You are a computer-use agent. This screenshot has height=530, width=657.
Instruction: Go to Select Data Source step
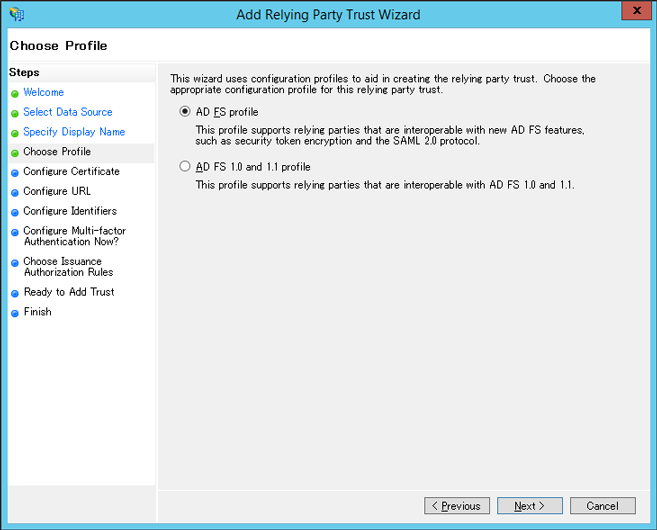(x=68, y=112)
